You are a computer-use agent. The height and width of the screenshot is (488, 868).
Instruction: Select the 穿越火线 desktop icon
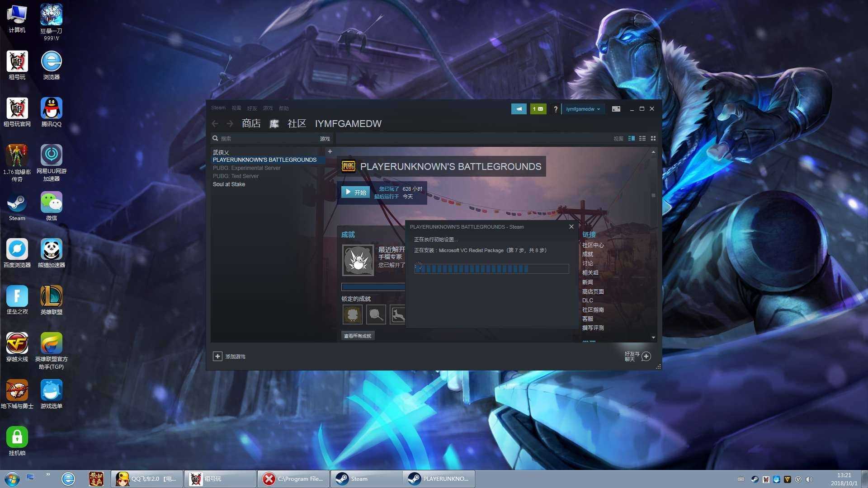(x=17, y=347)
